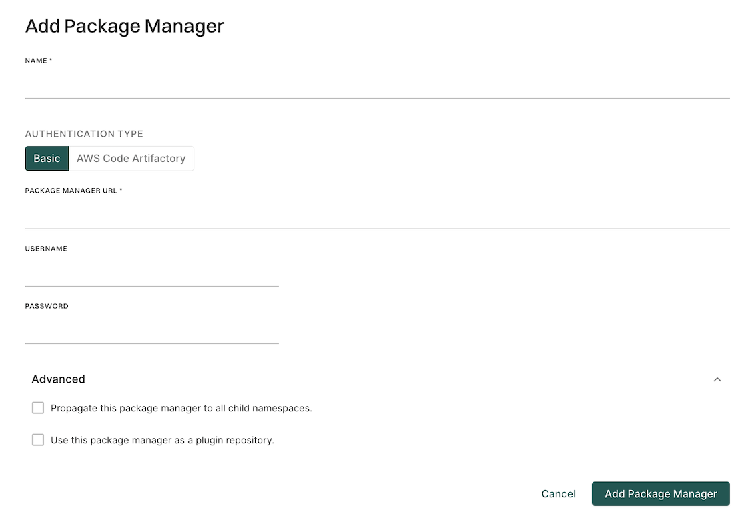
Task: Click the Basic tab in authentication selector
Action: (46, 158)
